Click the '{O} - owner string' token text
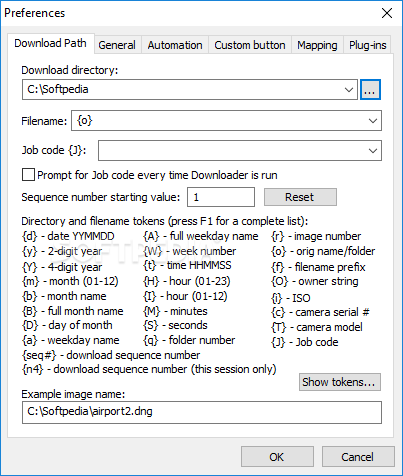Viewport: 403px width, 476px height. (315, 282)
